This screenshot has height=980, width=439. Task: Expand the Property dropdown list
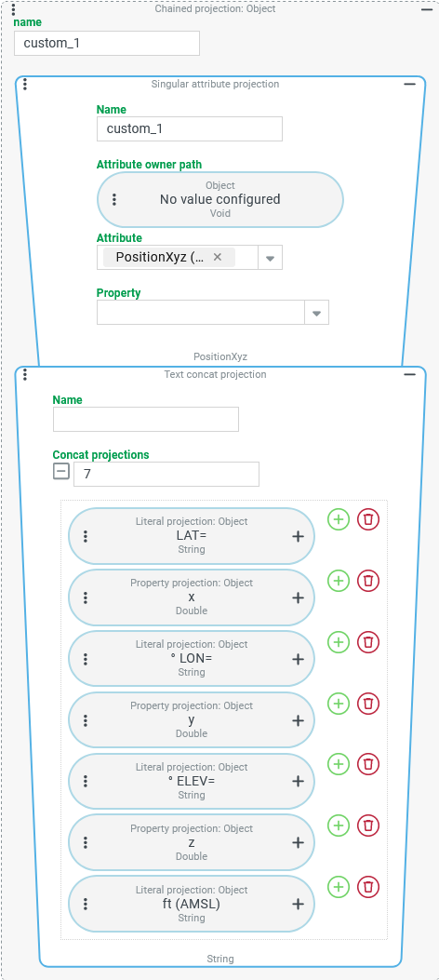(x=316, y=313)
